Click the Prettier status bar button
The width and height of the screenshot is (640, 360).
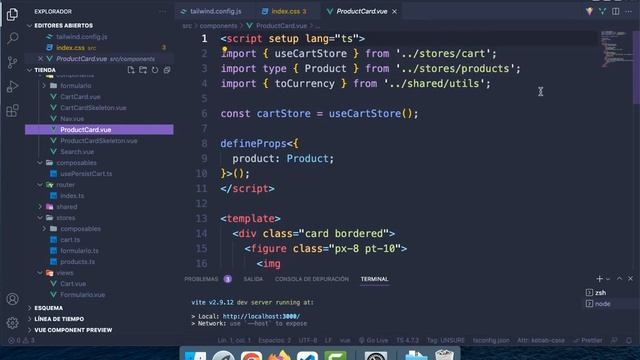tap(588, 340)
